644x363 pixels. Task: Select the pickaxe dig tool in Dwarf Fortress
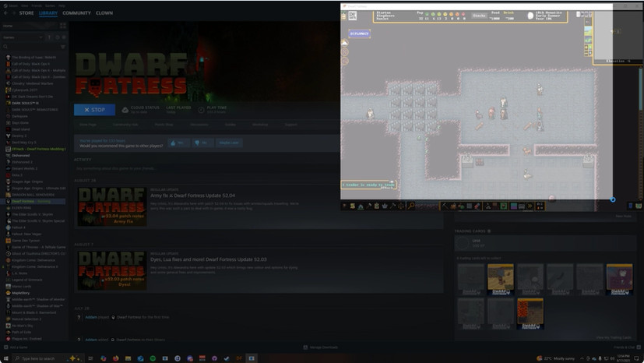click(445, 206)
